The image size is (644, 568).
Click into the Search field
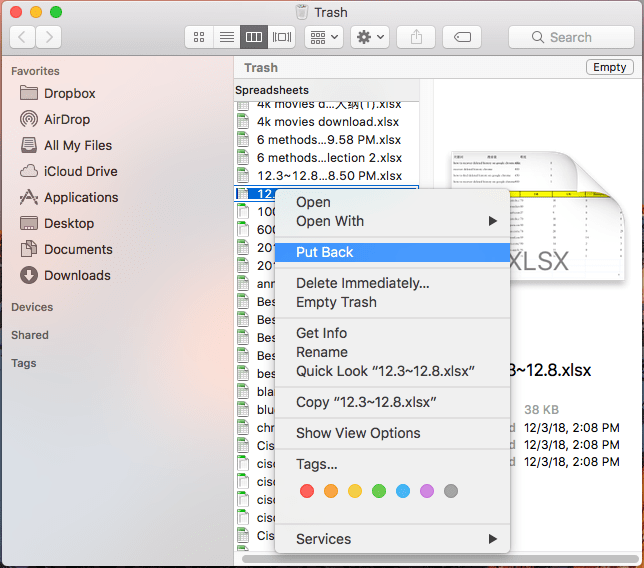click(x=571, y=37)
